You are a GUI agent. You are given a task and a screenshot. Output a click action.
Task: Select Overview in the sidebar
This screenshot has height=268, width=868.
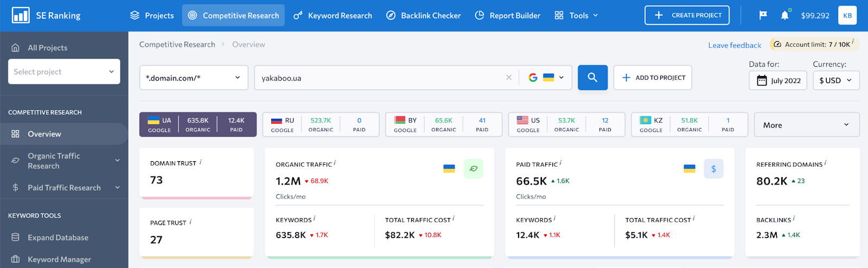pos(63,134)
